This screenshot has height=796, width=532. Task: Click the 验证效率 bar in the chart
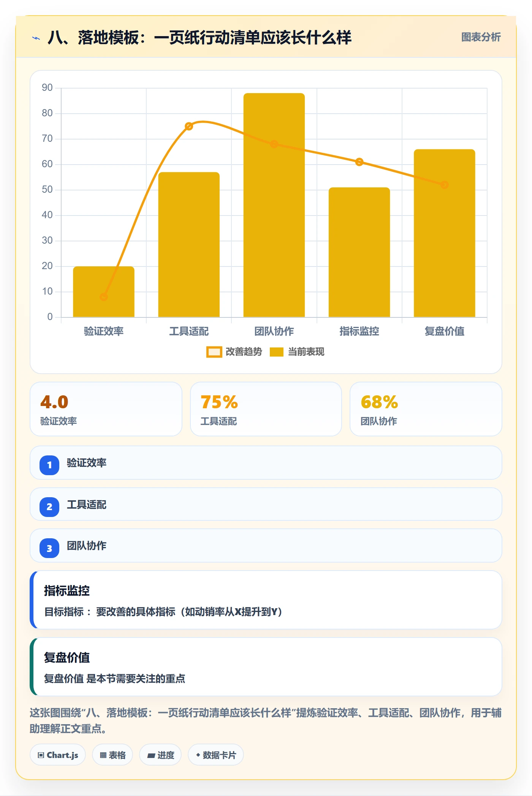tap(104, 292)
